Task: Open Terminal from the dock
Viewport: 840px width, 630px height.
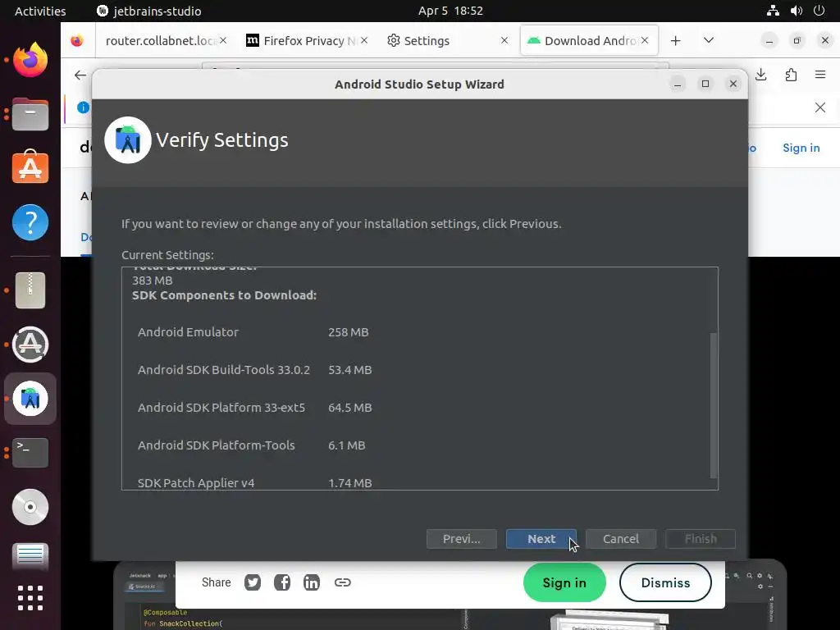Action: [30, 452]
